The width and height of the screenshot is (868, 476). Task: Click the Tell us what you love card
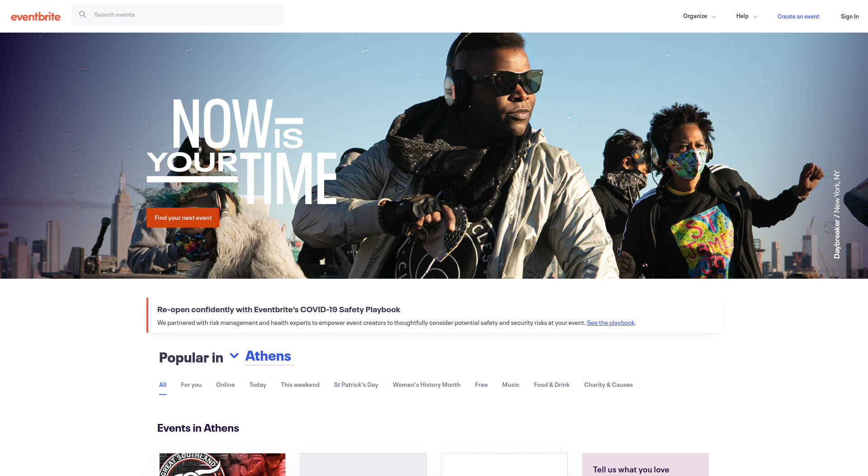pyautogui.click(x=646, y=465)
